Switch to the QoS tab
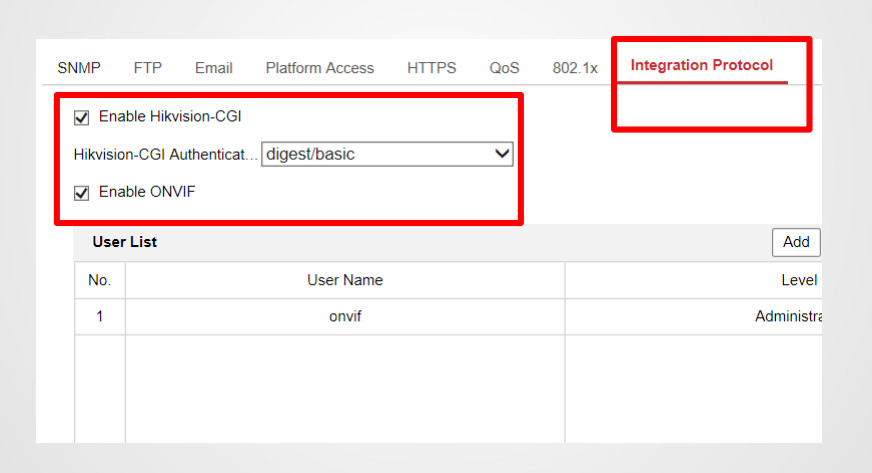 (504, 68)
